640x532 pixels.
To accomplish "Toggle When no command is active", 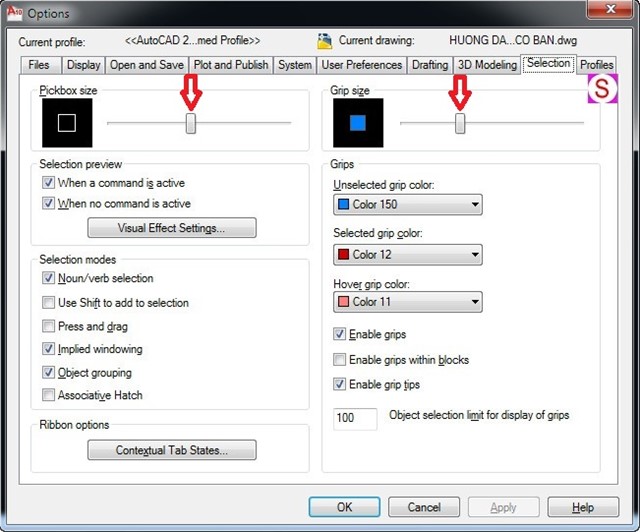I will 48,203.
